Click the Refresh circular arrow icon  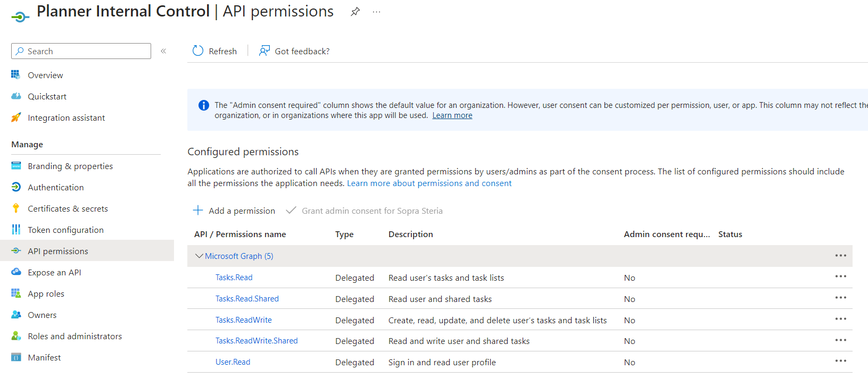(198, 51)
